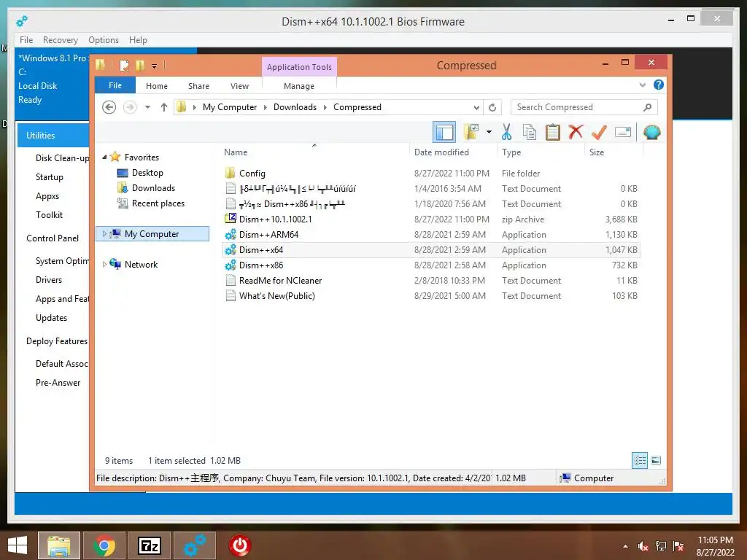
Task: Open the Windows Start button
Action: [18, 545]
